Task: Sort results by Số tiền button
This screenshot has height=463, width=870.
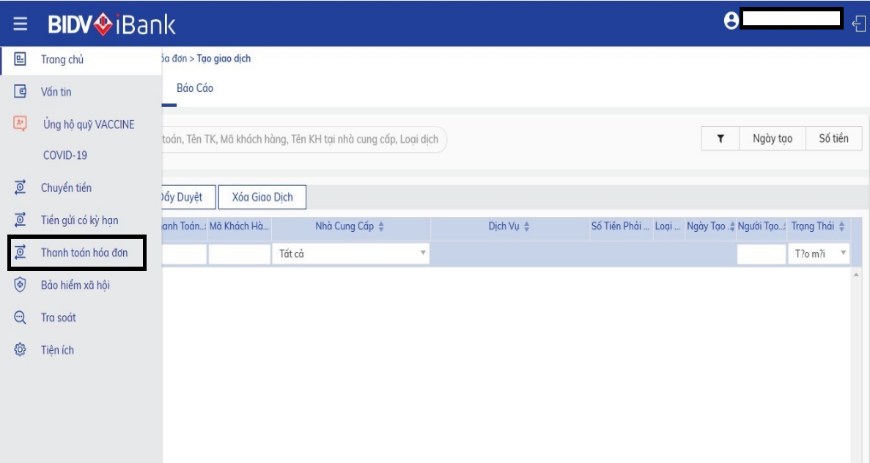Action: [833, 139]
